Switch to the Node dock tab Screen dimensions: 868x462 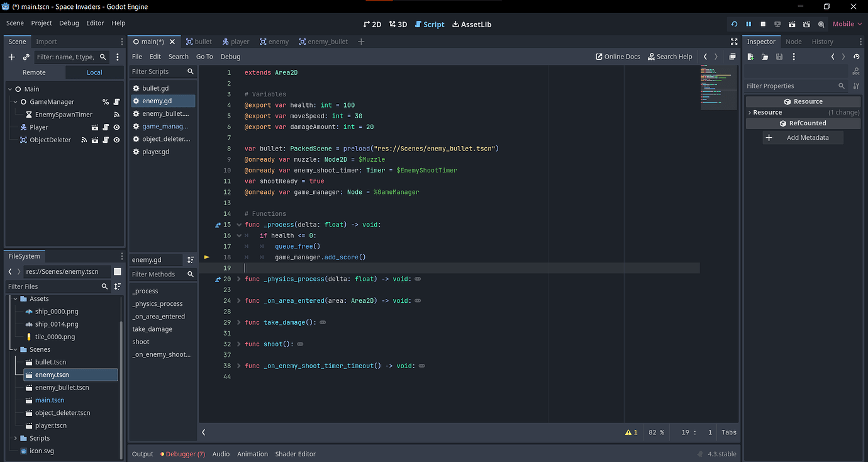pos(794,42)
